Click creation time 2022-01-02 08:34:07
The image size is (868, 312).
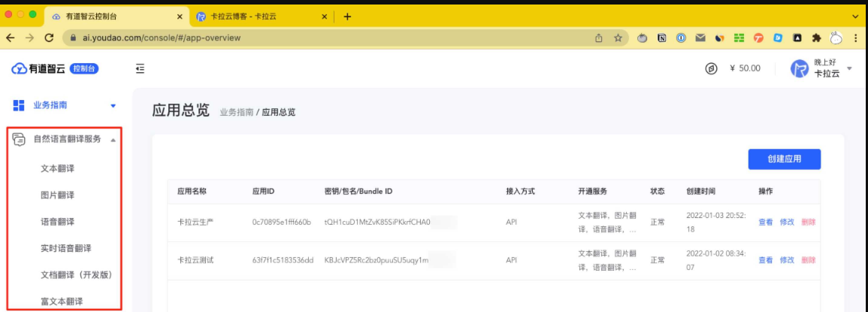(715, 259)
